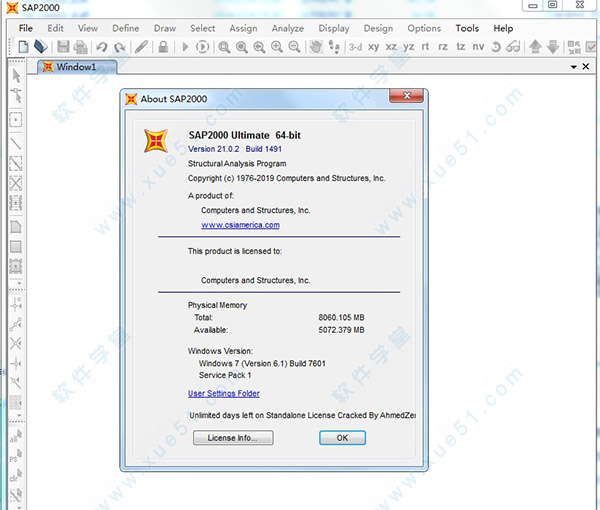Click the Undo arrow icon
Viewport: 600px width, 510px height.
tap(102, 47)
